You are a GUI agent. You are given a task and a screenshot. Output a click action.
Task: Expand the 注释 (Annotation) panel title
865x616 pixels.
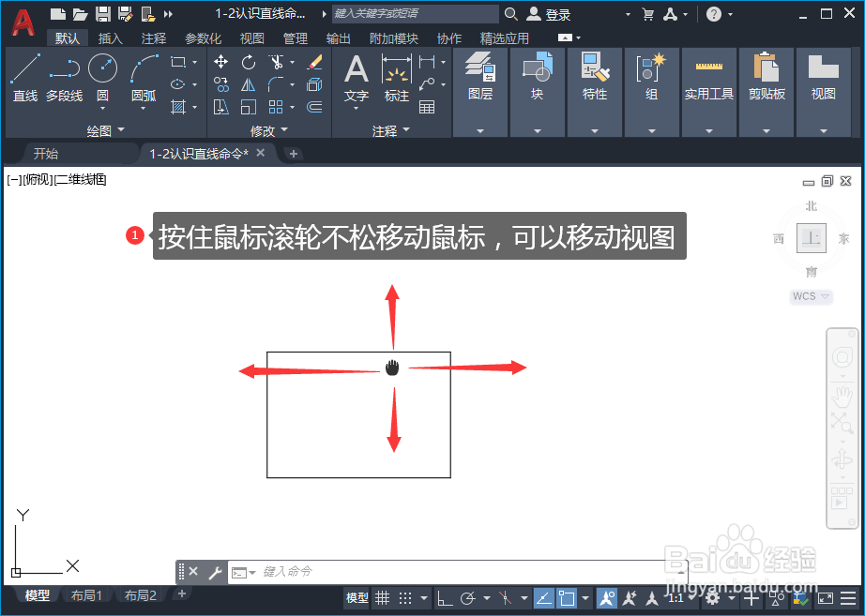391,130
